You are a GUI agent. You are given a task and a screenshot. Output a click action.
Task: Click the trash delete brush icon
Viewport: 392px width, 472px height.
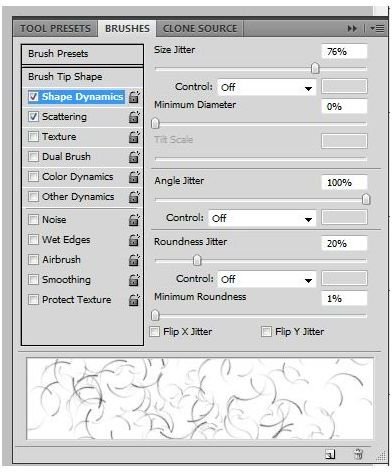358,454
